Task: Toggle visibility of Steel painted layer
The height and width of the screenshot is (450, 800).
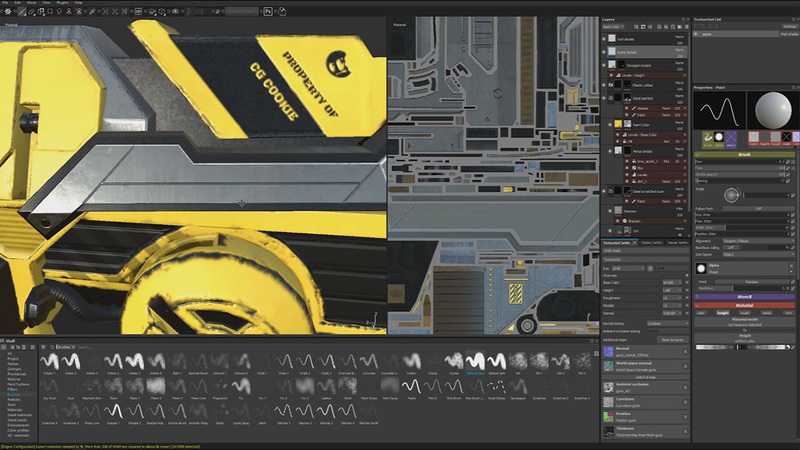Action: click(x=604, y=98)
